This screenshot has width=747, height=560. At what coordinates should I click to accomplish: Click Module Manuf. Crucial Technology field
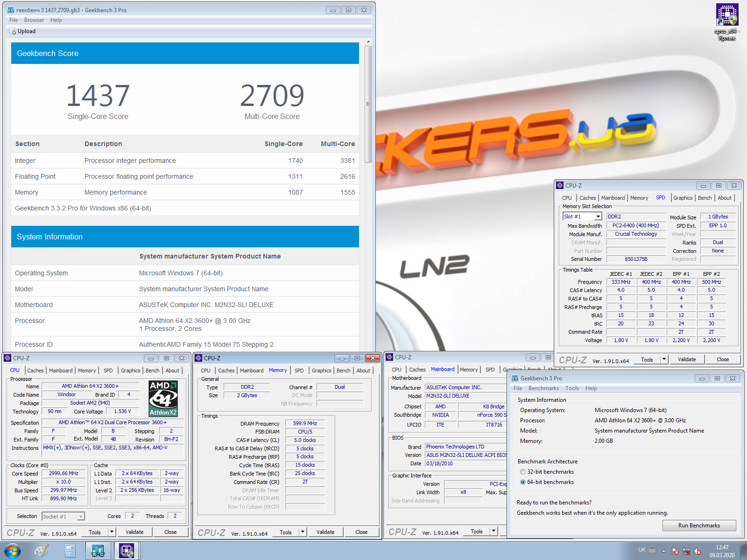[x=636, y=234]
